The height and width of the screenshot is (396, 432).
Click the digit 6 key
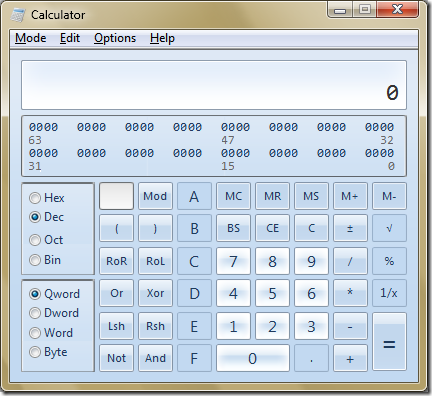pos(311,293)
